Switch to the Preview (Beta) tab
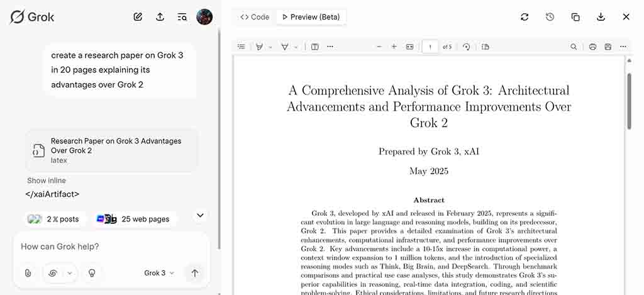 [311, 17]
